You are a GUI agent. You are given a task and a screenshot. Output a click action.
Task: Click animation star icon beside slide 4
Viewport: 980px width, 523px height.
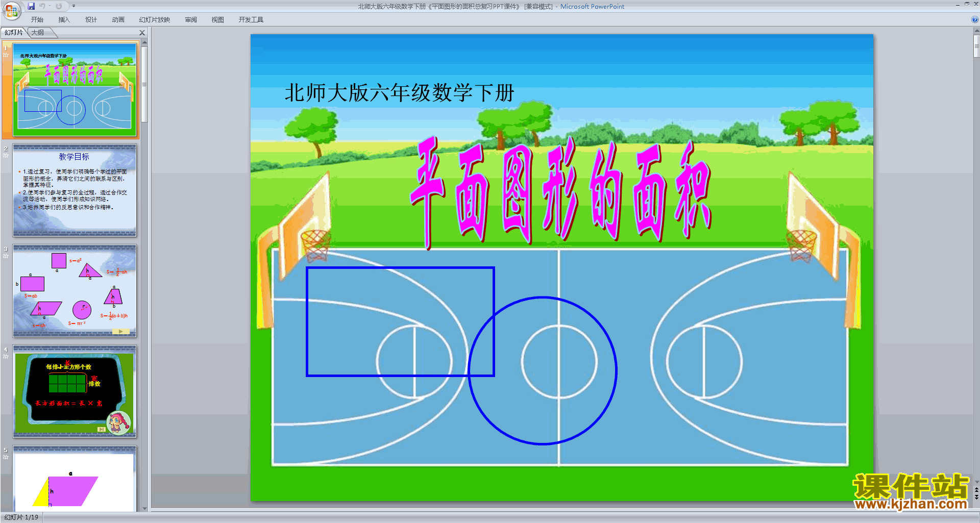6,357
